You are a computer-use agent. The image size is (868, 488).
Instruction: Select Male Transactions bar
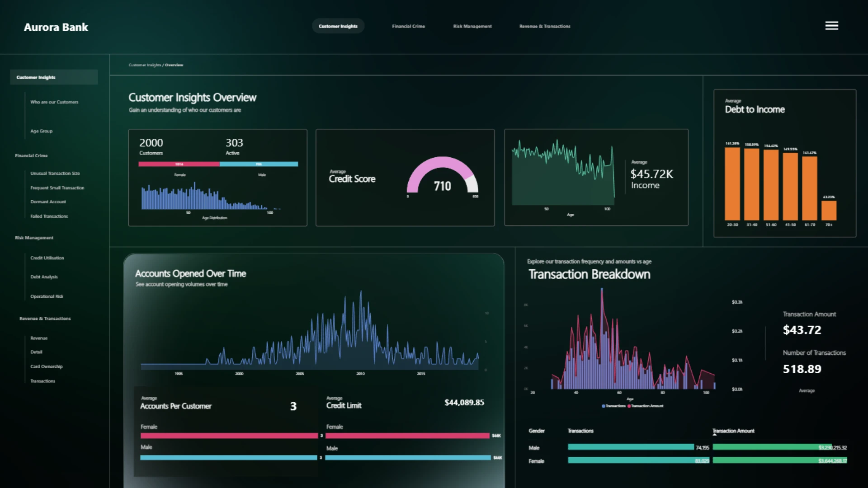click(x=631, y=447)
